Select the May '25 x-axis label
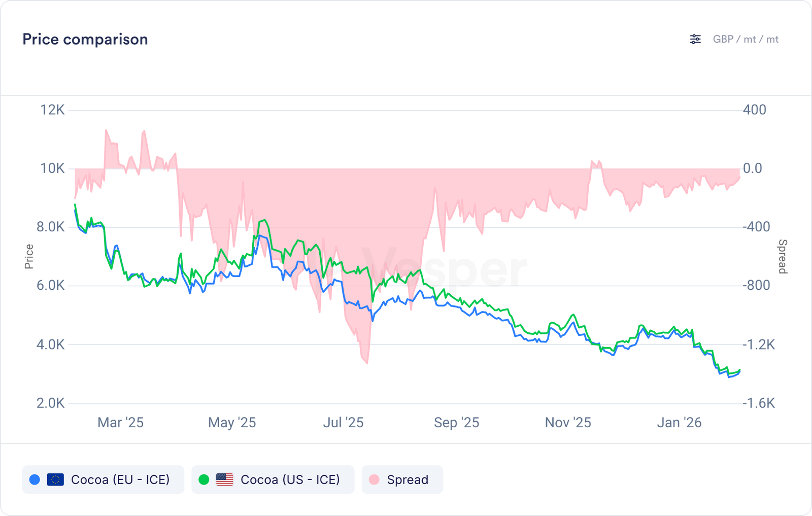 coord(232,423)
